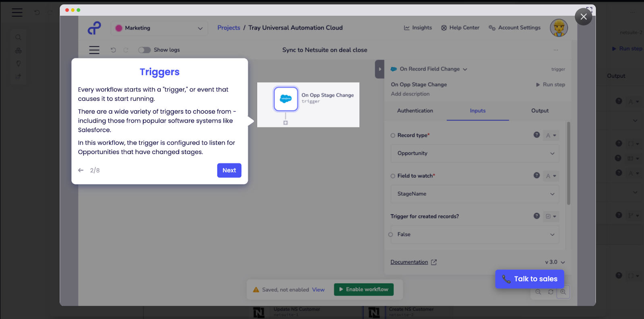Screen dimensions: 644x319
Task: Switch to the Authentication tab
Action: pos(415,111)
